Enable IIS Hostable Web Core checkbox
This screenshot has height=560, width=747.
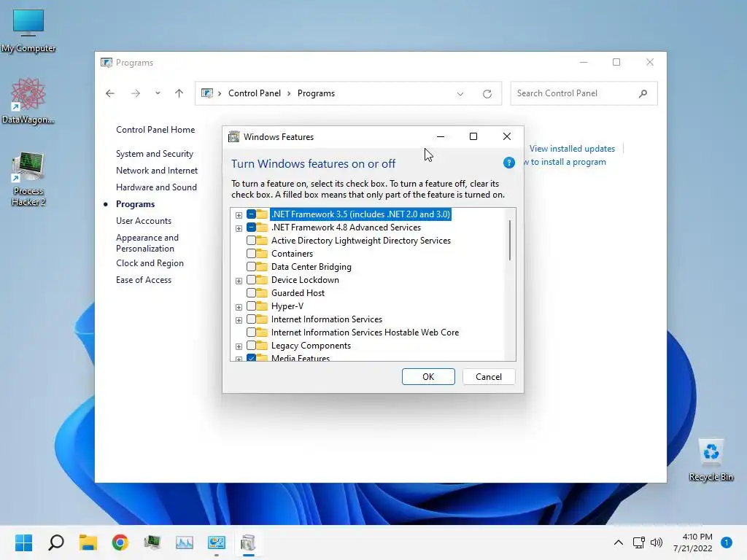click(251, 332)
